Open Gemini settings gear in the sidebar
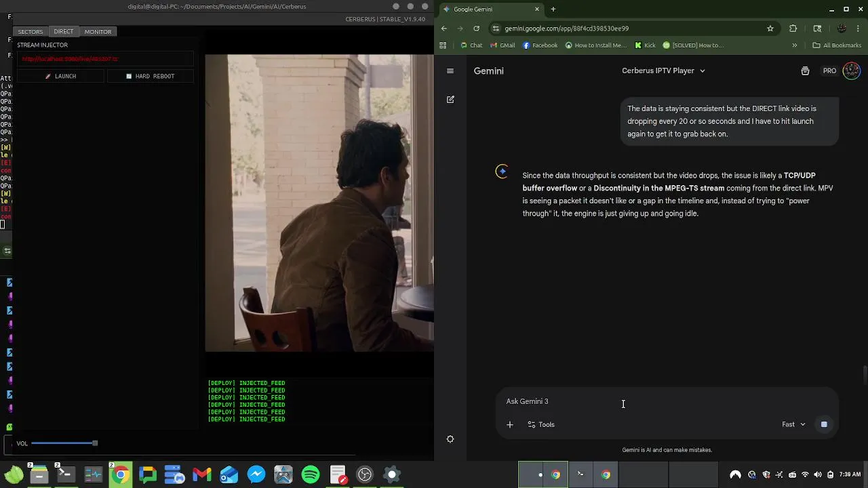868x488 pixels. click(x=450, y=439)
